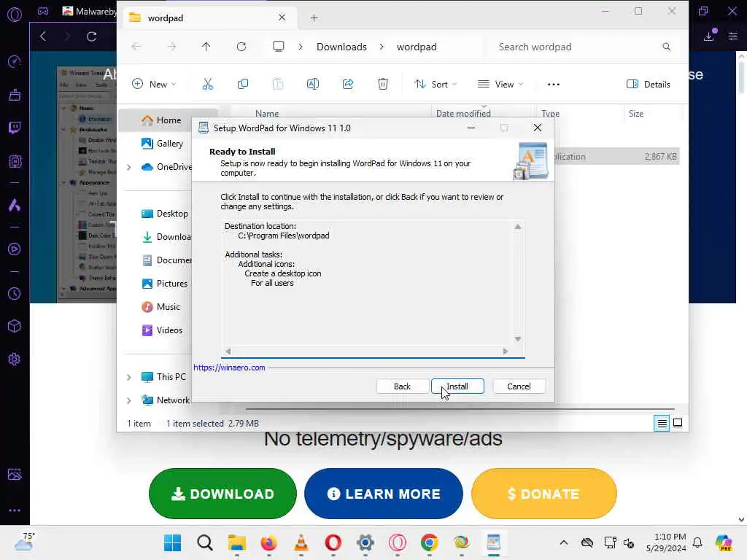
Task: Cut the selected file in Explorer
Action: [208, 85]
